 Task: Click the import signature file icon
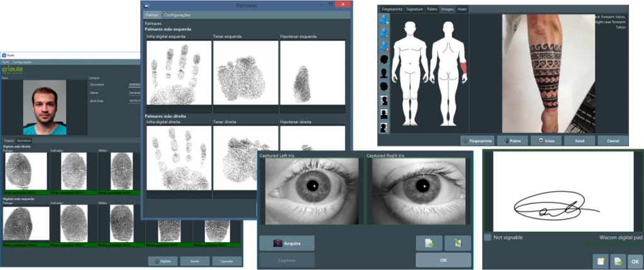(x=618, y=261)
